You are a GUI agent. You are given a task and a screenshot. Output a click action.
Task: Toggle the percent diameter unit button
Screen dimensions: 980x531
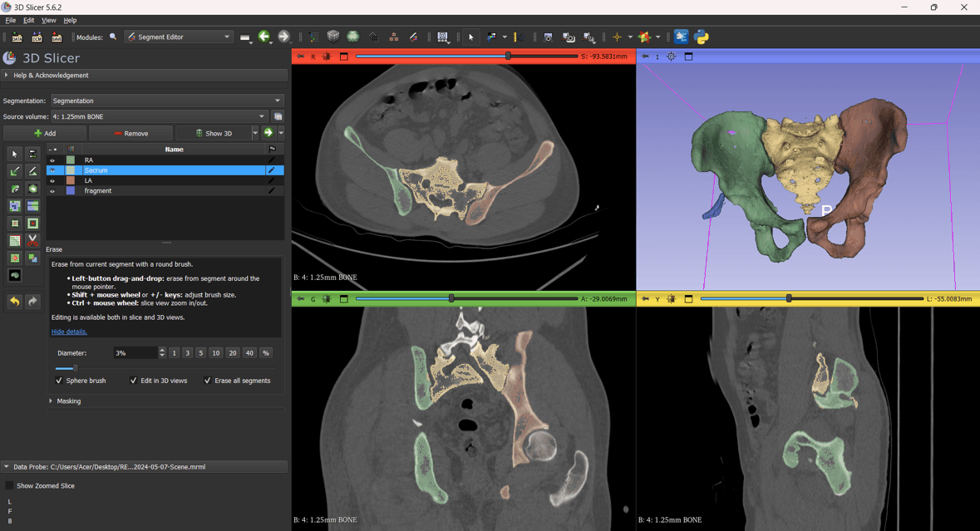pyautogui.click(x=266, y=353)
